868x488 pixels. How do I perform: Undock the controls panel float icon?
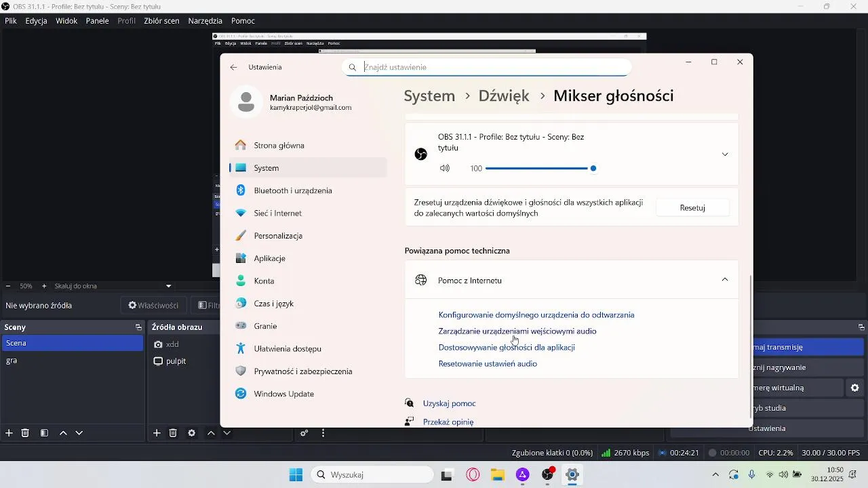pos(862,327)
